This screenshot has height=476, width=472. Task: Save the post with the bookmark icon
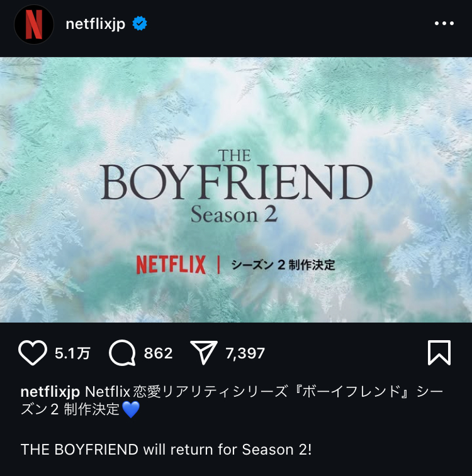(439, 353)
